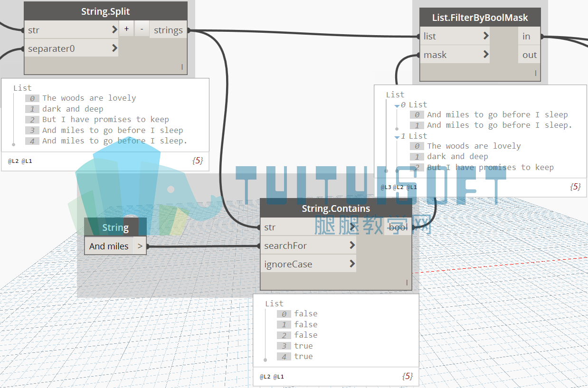This screenshot has width=588, height=388.
Task: Remove an input with String.Split minus button
Action: pyautogui.click(x=142, y=29)
